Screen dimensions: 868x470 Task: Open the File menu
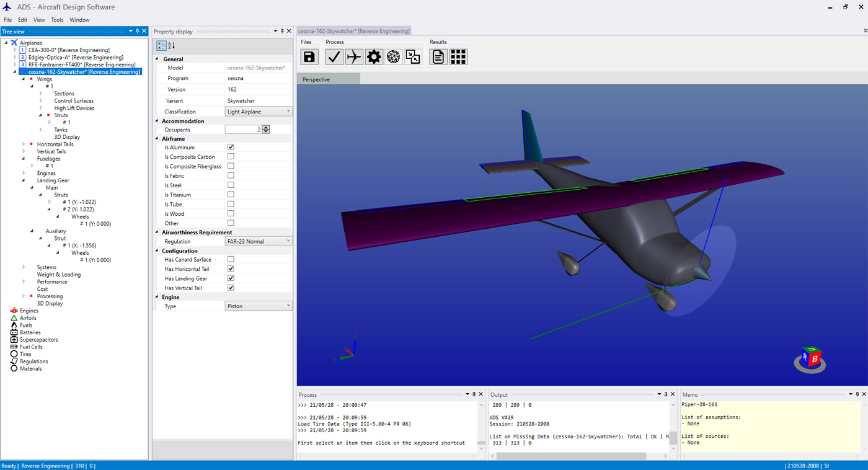7,20
